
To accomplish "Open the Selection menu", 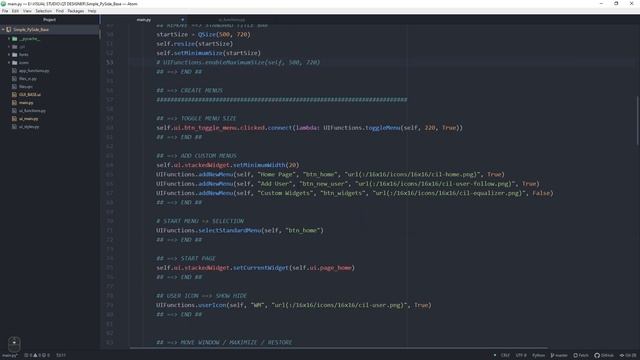I will click(43, 11).
